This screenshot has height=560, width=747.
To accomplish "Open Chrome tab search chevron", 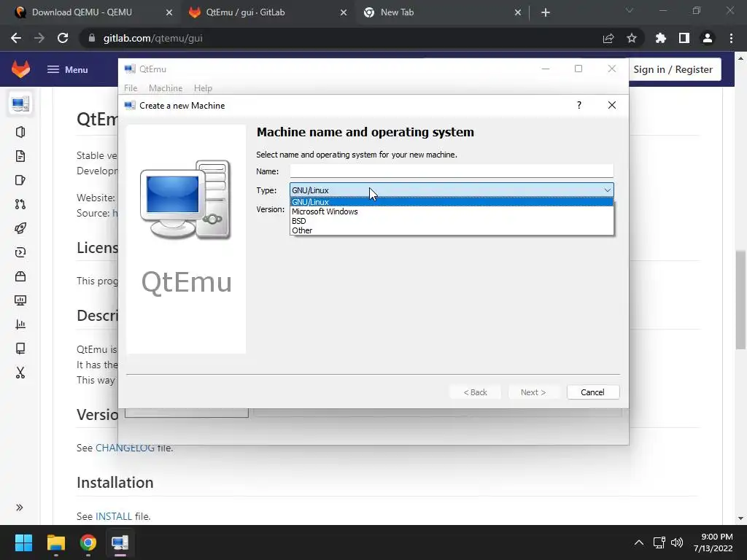I will pos(630,10).
